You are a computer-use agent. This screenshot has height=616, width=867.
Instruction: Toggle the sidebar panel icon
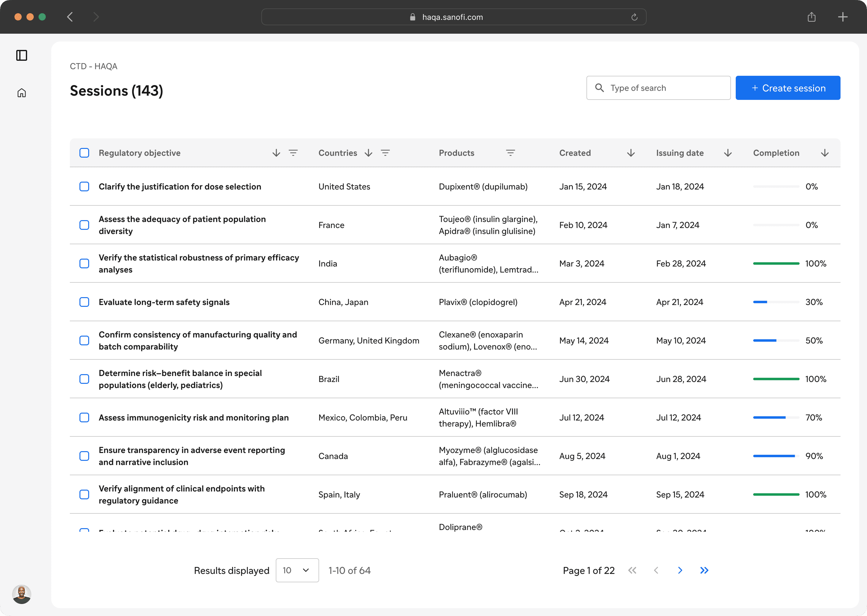pyautogui.click(x=22, y=55)
